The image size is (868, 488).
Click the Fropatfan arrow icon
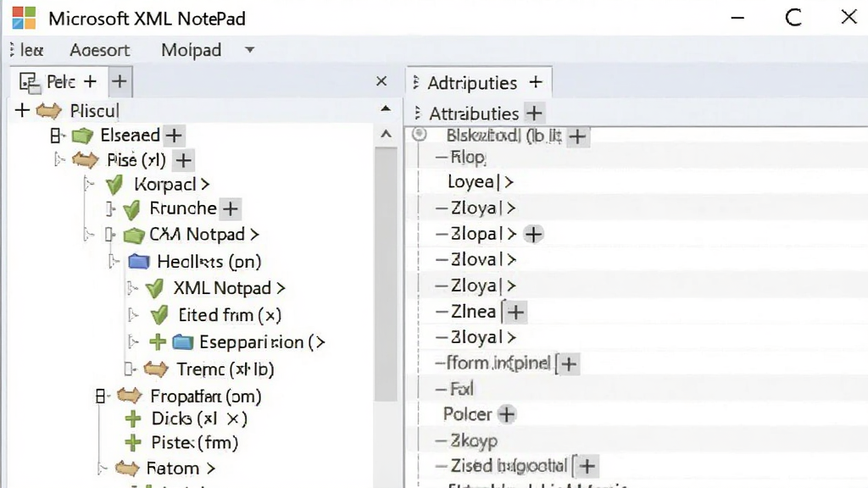tap(130, 396)
